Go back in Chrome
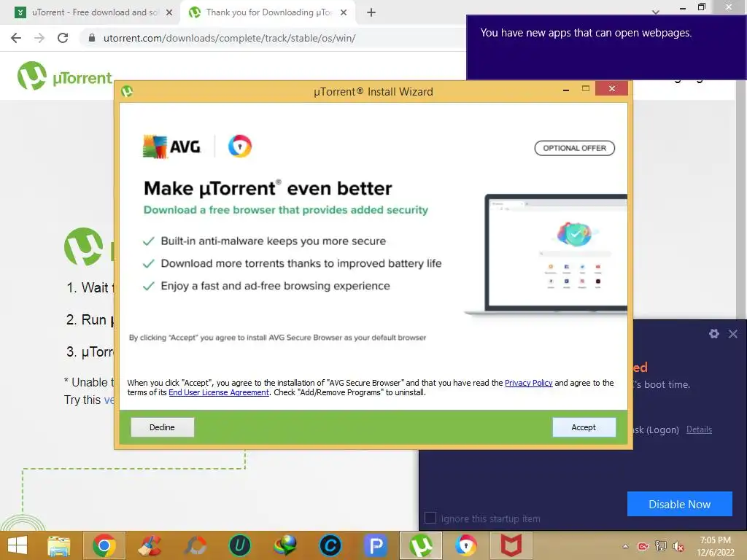Image resolution: width=747 pixels, height=560 pixels. (x=16, y=38)
